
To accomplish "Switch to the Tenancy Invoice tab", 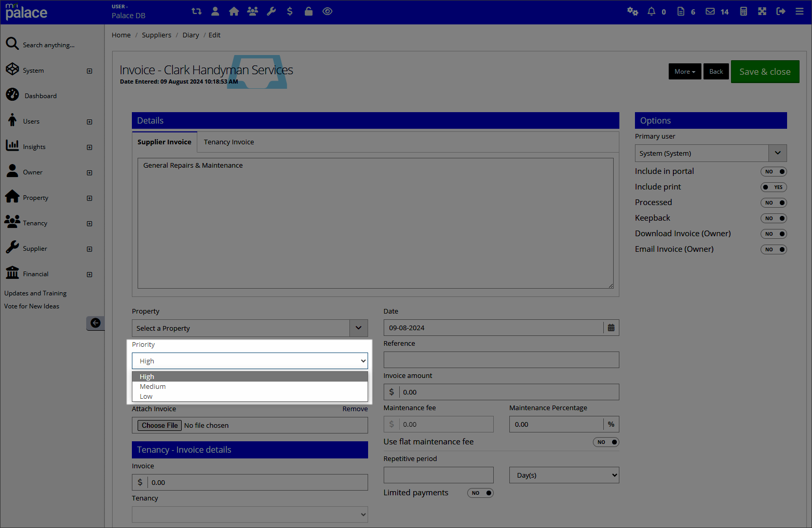I will (228, 142).
